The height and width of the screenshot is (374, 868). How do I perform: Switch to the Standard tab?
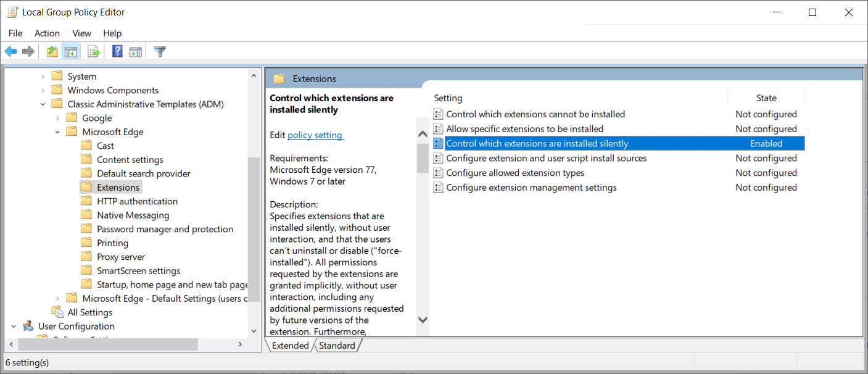pyautogui.click(x=337, y=346)
